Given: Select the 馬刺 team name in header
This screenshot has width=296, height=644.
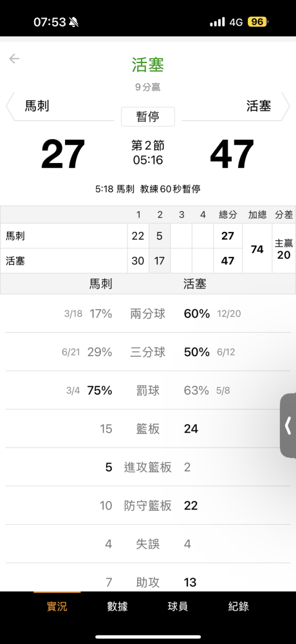Looking at the screenshot, I should tap(37, 106).
